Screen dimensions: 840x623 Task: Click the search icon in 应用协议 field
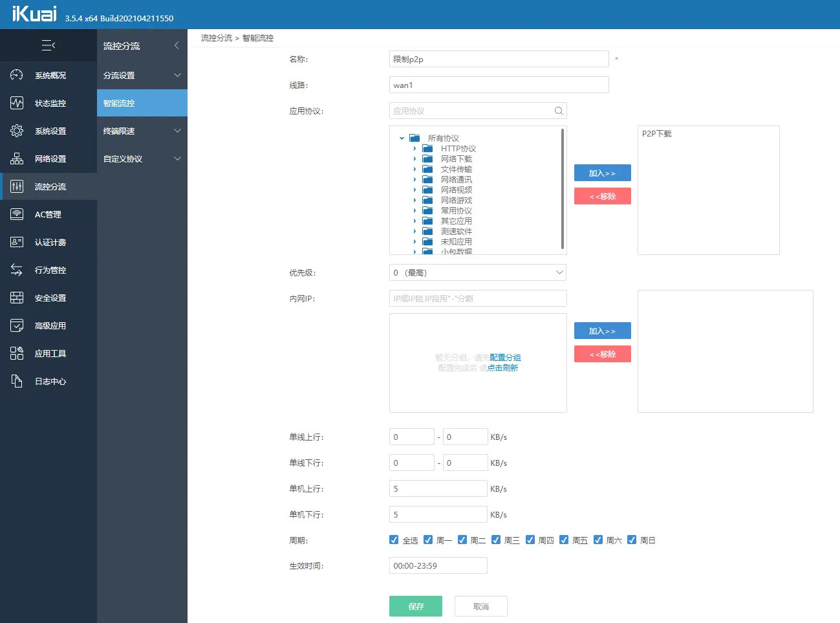[559, 111]
